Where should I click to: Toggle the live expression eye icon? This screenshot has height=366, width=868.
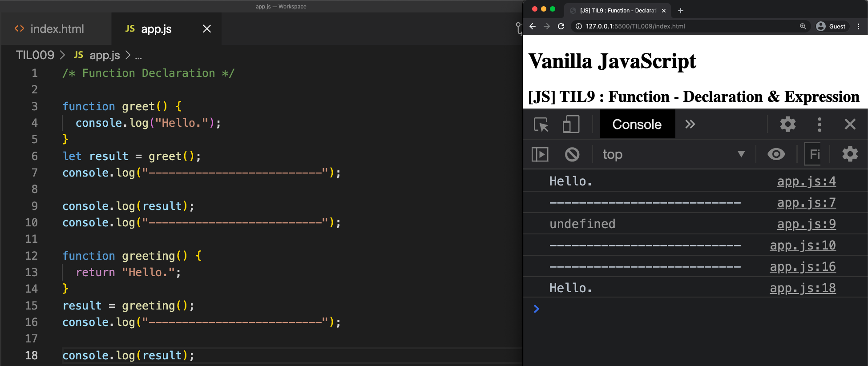[776, 154]
